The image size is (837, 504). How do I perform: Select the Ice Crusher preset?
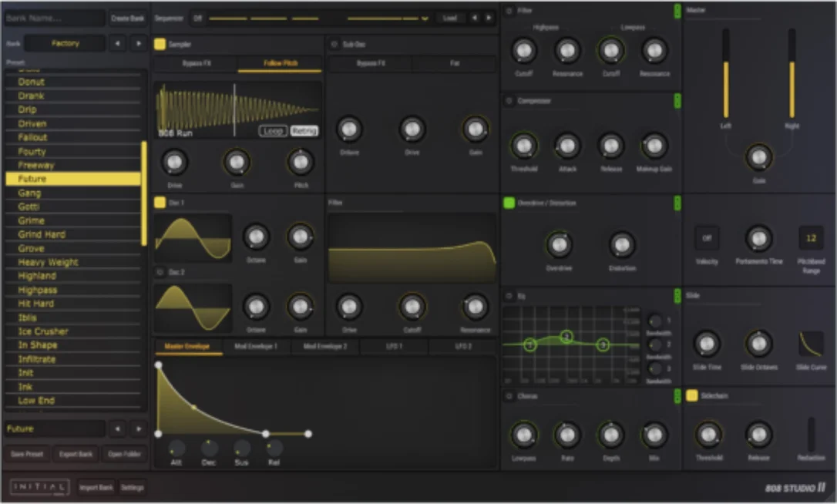coord(73,331)
